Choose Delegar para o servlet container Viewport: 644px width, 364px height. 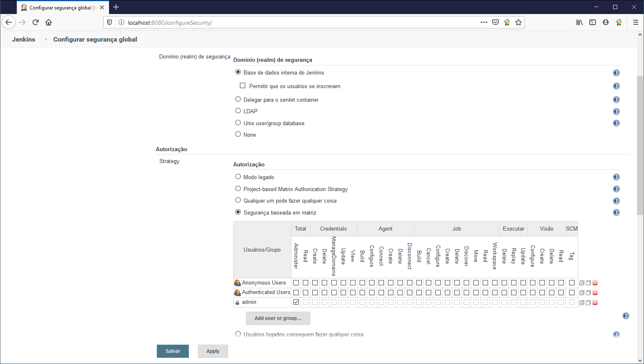(x=238, y=99)
